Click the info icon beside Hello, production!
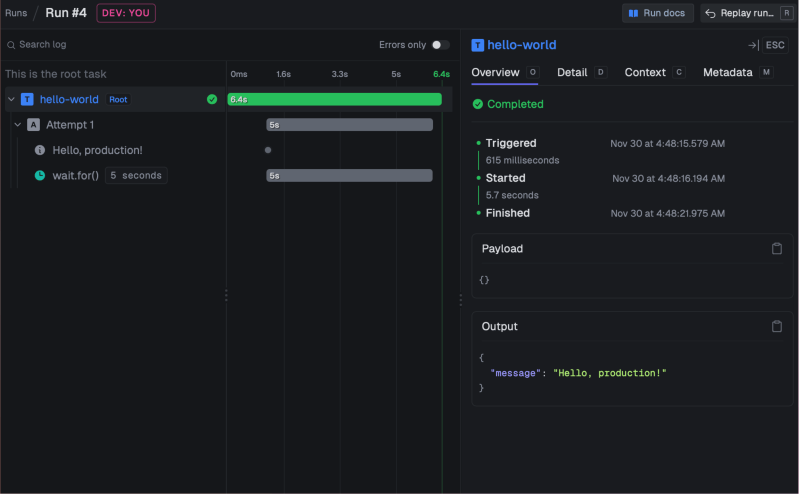The image size is (799, 494). (x=40, y=150)
